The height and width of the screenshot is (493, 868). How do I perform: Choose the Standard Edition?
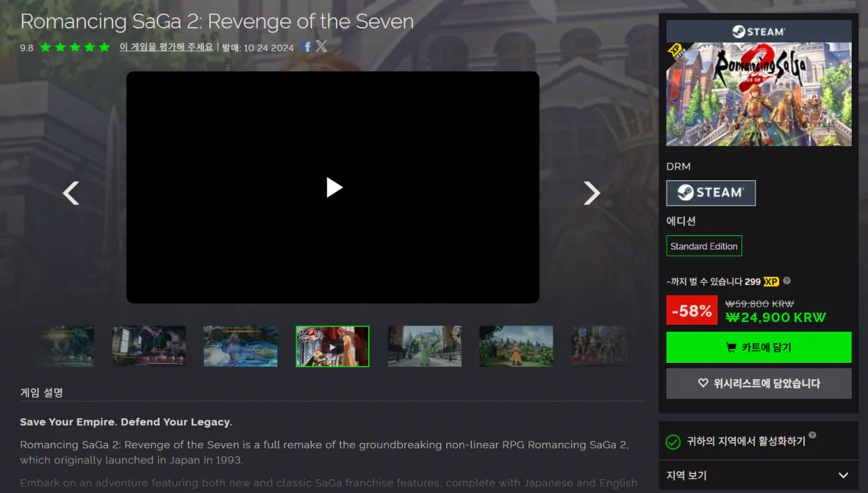(704, 246)
